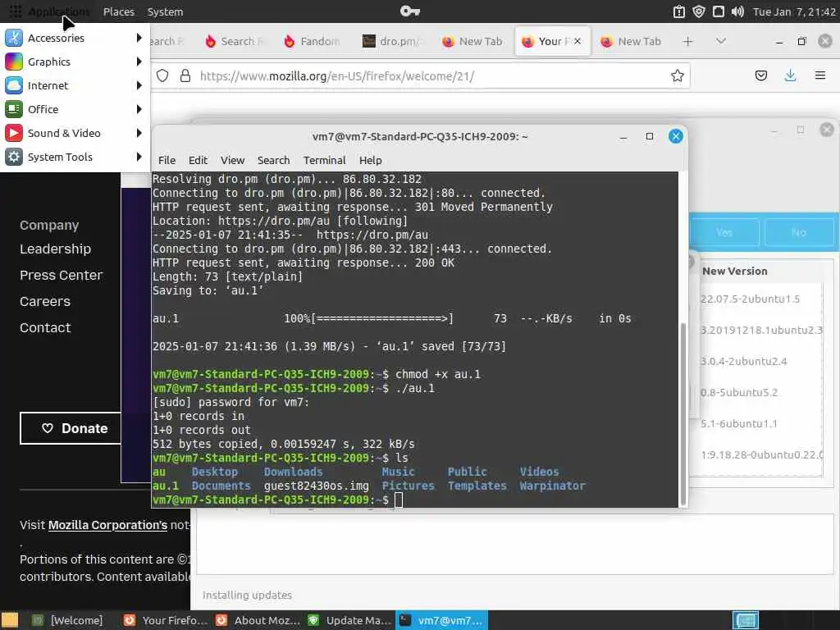The image size is (840, 630).
Task: Click the terminal vertical scrollbar
Action: coord(682,414)
